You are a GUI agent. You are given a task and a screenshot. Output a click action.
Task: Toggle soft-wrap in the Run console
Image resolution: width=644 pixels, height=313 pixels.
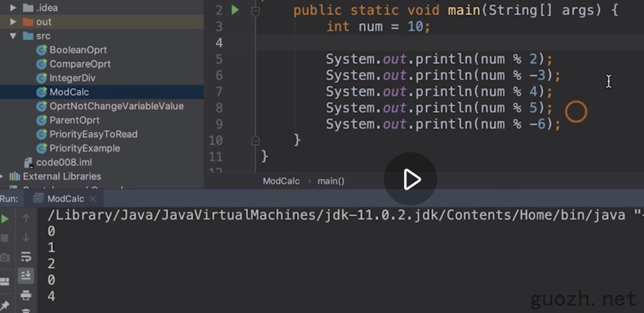(26, 257)
